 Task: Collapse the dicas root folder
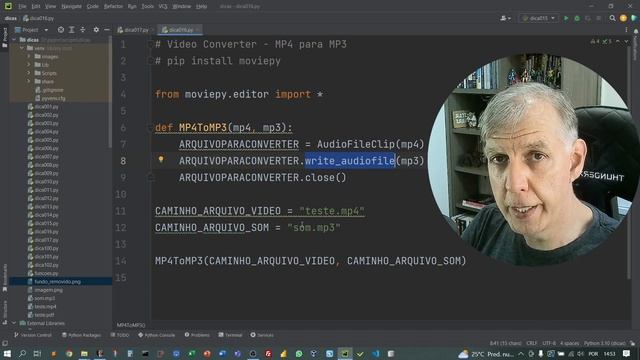(15, 40)
